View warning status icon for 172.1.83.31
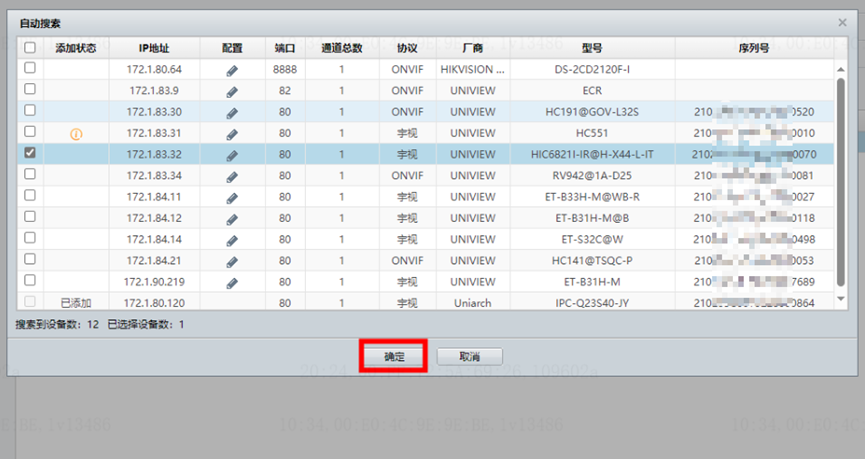The height and width of the screenshot is (459, 865). [76, 134]
